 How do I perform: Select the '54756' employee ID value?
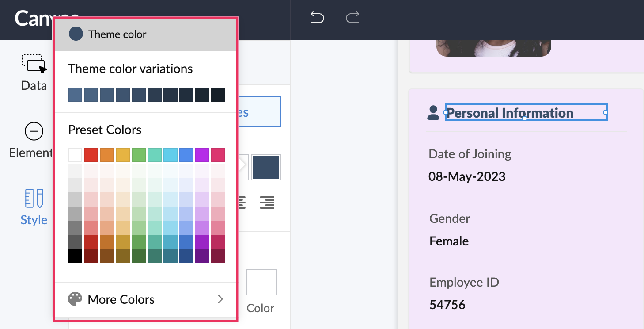click(x=447, y=305)
